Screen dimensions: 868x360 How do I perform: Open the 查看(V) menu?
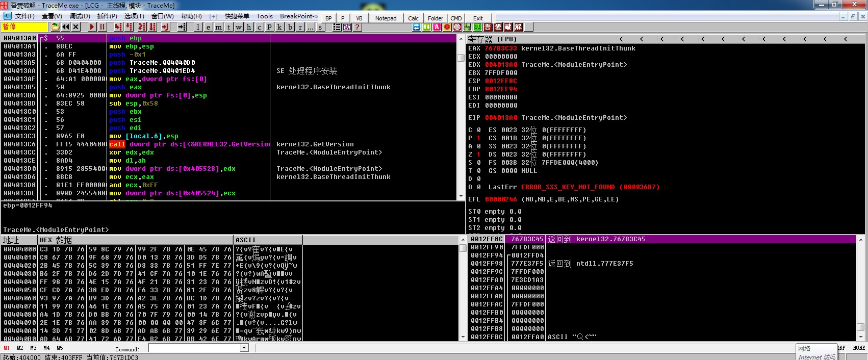(52, 16)
